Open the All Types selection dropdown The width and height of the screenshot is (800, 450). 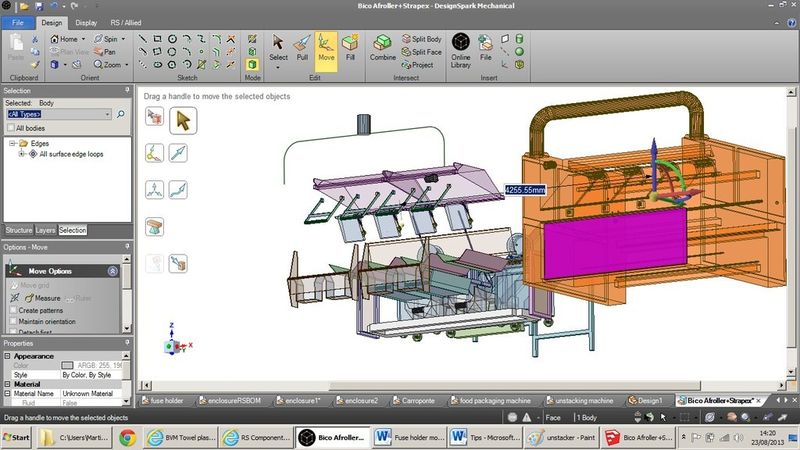point(107,114)
